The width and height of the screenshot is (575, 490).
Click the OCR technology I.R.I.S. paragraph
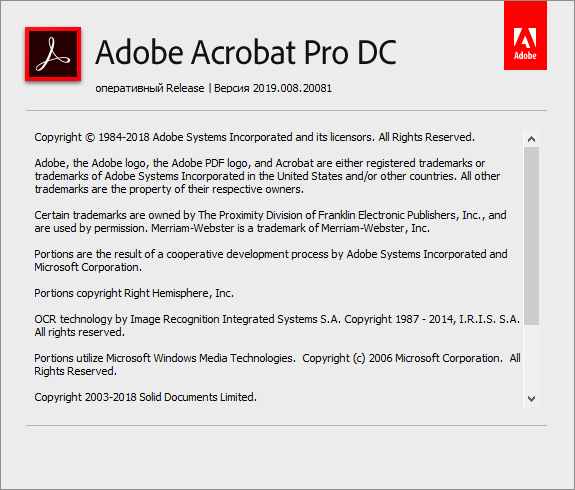coord(277,326)
